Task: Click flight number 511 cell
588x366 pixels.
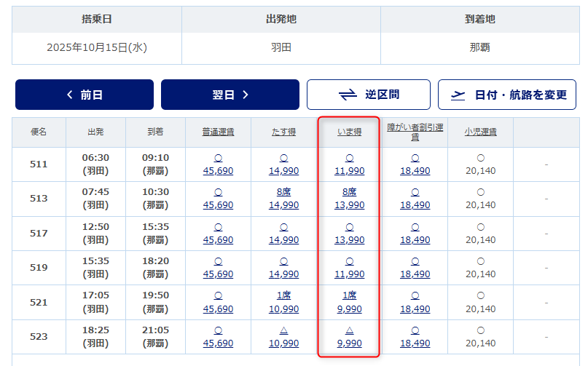Action: coord(39,164)
